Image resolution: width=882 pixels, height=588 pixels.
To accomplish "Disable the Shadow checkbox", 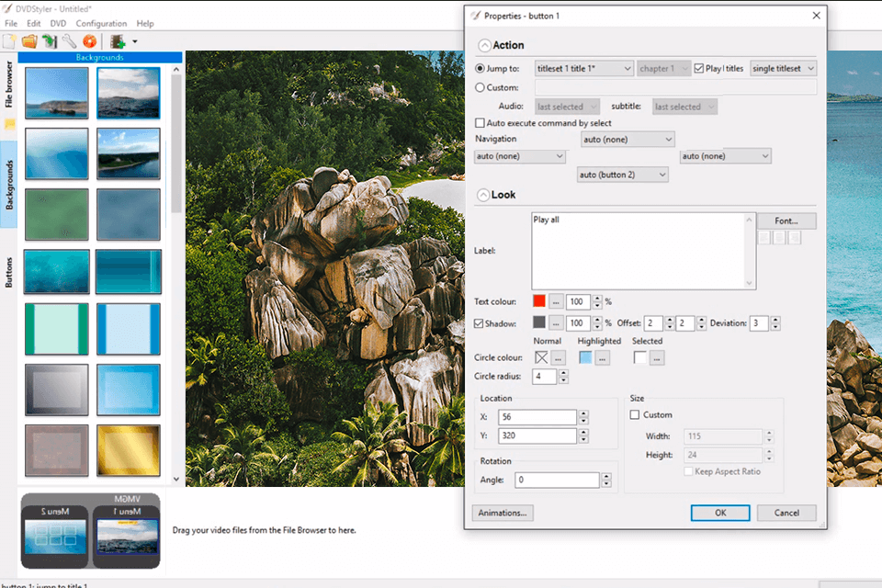I will (481, 323).
